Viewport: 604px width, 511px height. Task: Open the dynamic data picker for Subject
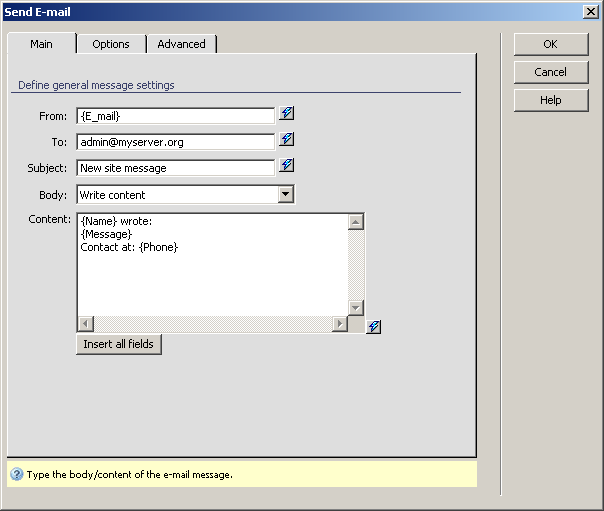click(287, 166)
